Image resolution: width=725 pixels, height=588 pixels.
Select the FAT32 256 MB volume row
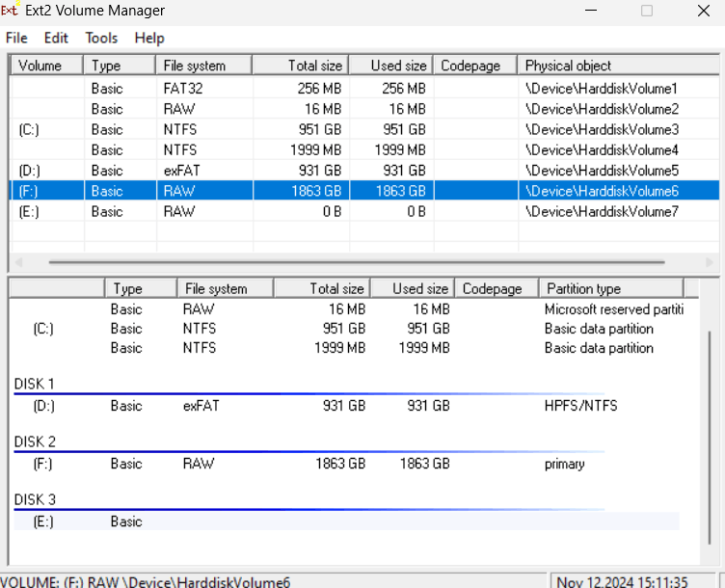tap(364, 89)
